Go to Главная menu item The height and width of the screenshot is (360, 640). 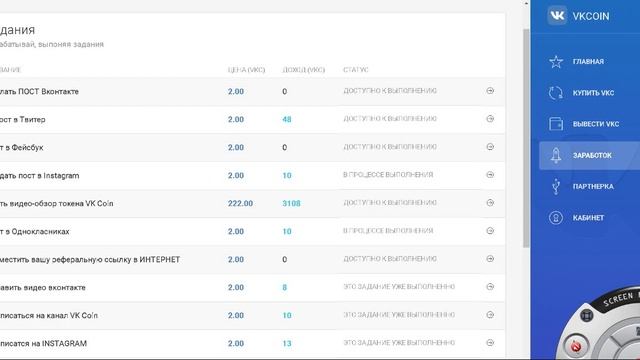[588, 62]
